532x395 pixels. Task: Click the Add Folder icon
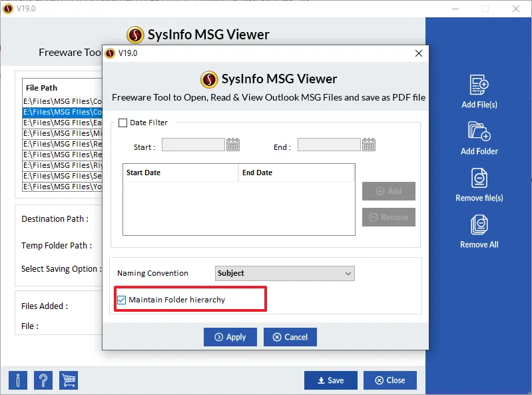pos(479,131)
